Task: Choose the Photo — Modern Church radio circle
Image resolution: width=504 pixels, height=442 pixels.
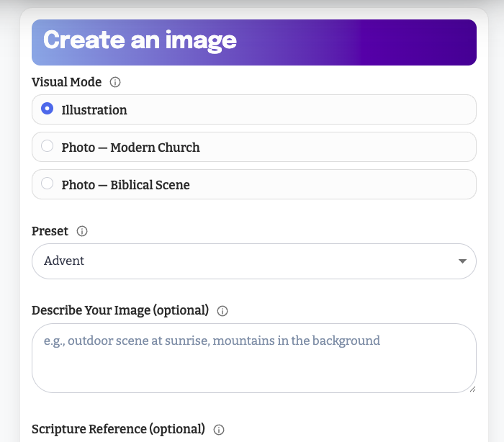Action: coord(48,146)
